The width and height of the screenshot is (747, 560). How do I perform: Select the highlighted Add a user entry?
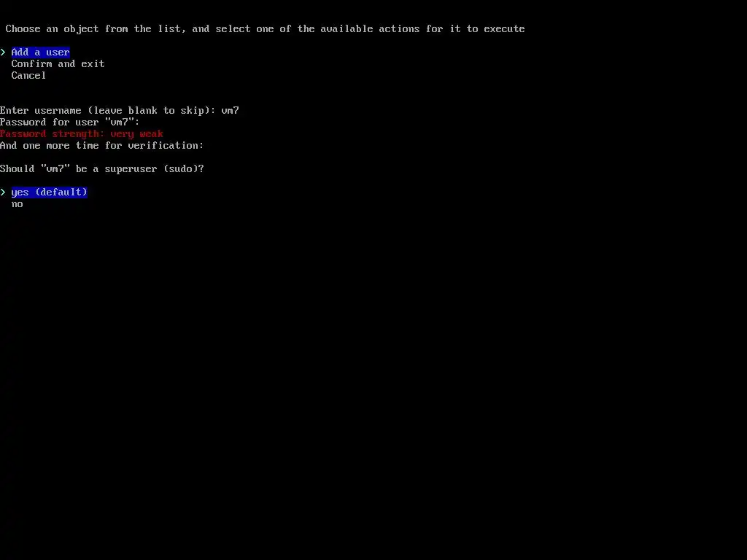[x=41, y=52]
